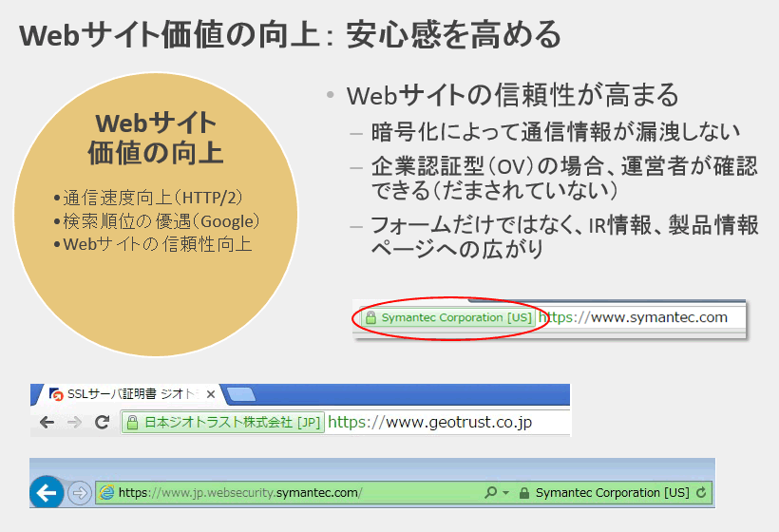Click the search magnifier in IE address bar
The height and width of the screenshot is (532, 779).
click(491, 492)
